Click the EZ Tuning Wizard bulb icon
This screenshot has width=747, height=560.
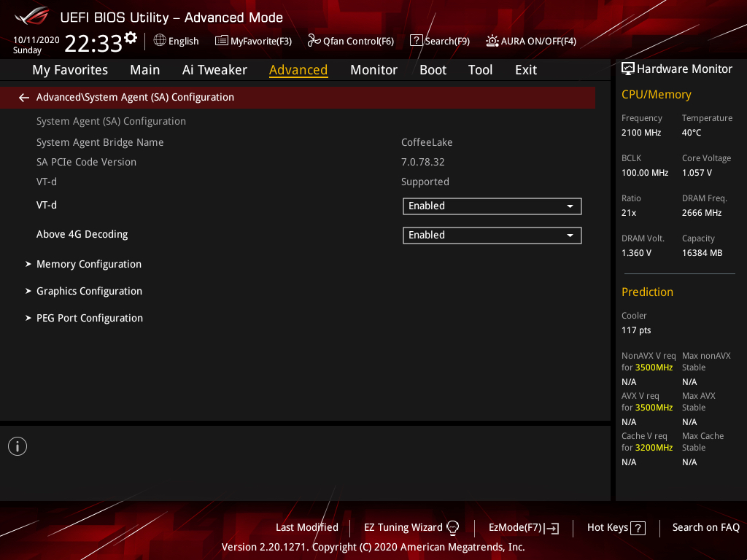[x=452, y=528]
